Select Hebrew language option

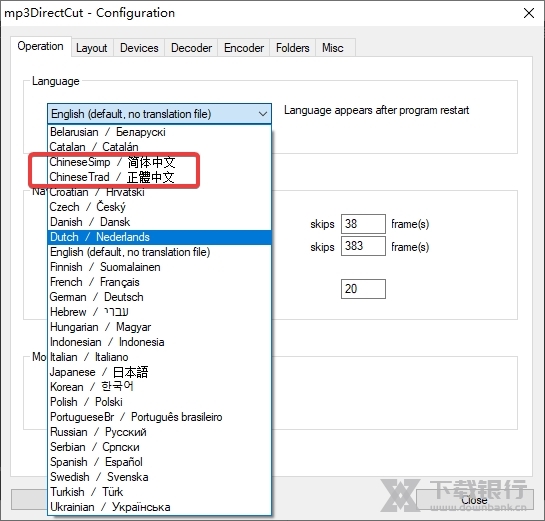click(x=159, y=312)
